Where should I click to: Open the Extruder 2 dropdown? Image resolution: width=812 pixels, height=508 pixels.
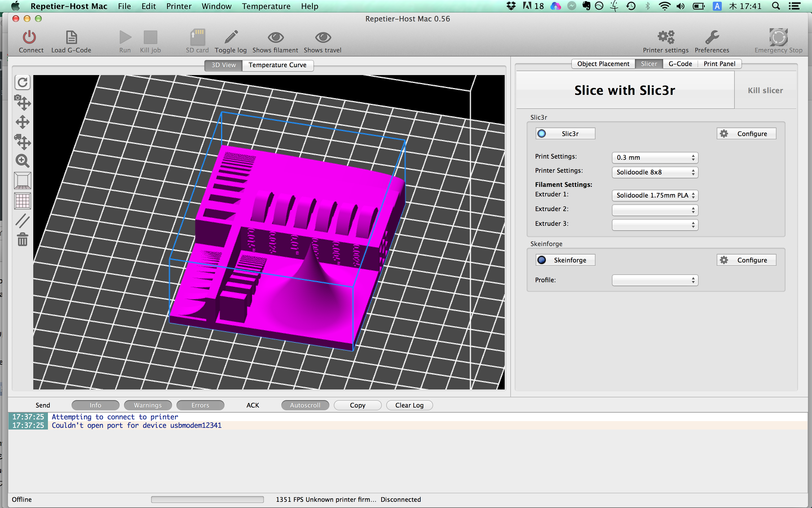point(655,210)
